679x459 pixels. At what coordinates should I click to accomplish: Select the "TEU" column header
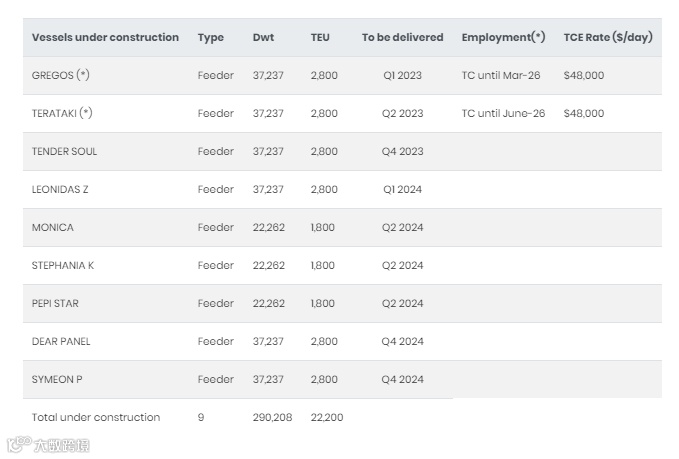pyautogui.click(x=320, y=38)
